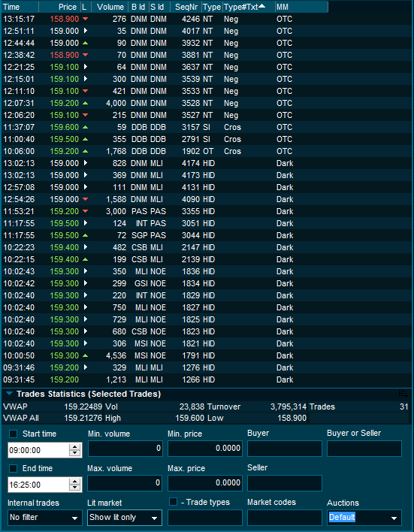Sort by the Price column header
This screenshot has height=532, width=414.
(x=59, y=7)
